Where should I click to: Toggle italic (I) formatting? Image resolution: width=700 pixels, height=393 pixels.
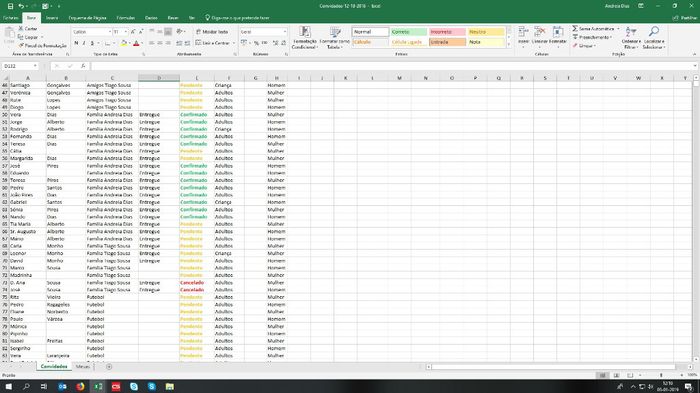click(x=84, y=43)
